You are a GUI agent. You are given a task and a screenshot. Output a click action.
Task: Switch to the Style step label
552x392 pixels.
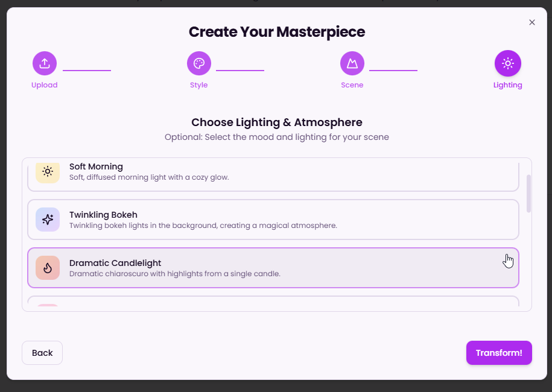(x=199, y=85)
